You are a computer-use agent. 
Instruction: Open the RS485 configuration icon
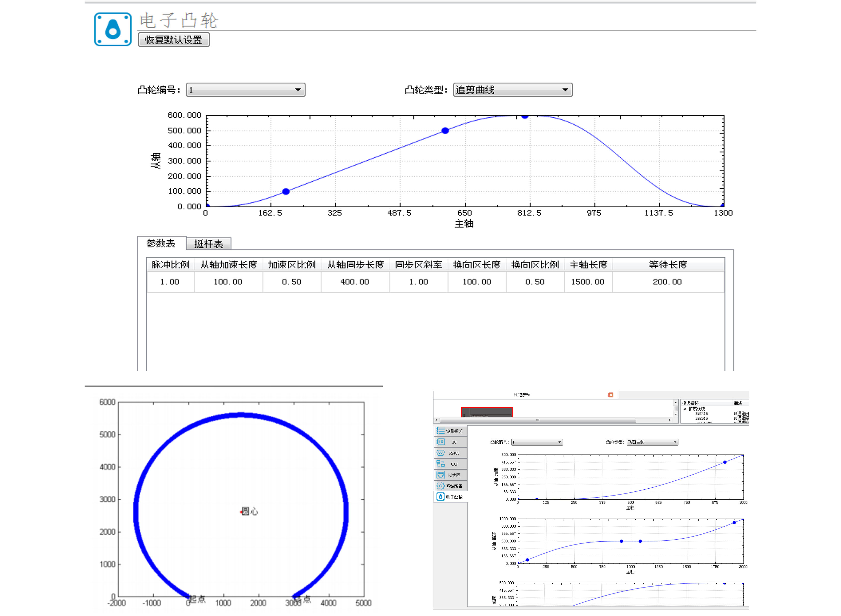tap(440, 453)
